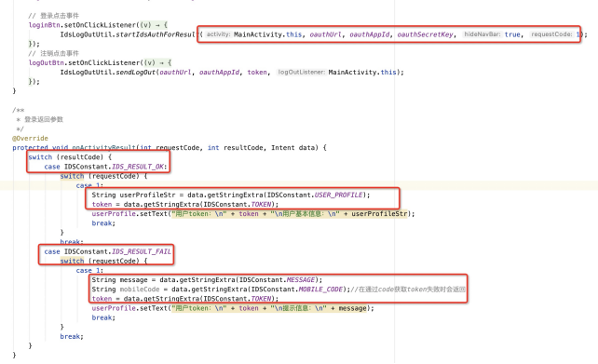Click the "String message" declaration
The height and width of the screenshot is (364, 598).
120,280
